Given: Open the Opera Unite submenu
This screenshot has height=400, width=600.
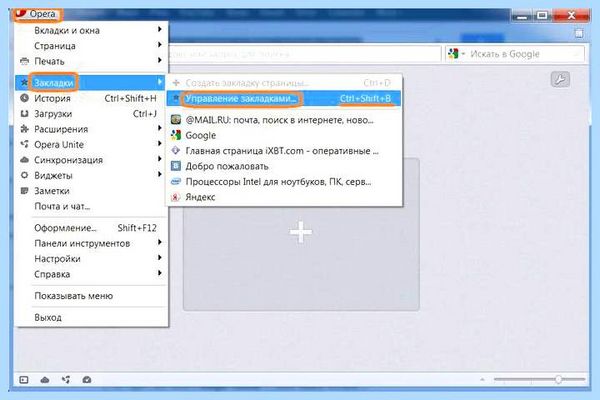Looking at the screenshot, I should tap(91, 144).
